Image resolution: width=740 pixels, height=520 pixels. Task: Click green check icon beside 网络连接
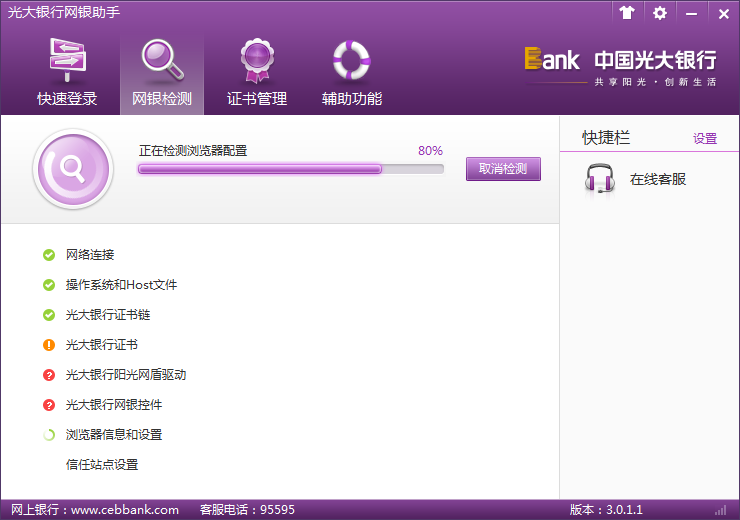pyautogui.click(x=49, y=255)
